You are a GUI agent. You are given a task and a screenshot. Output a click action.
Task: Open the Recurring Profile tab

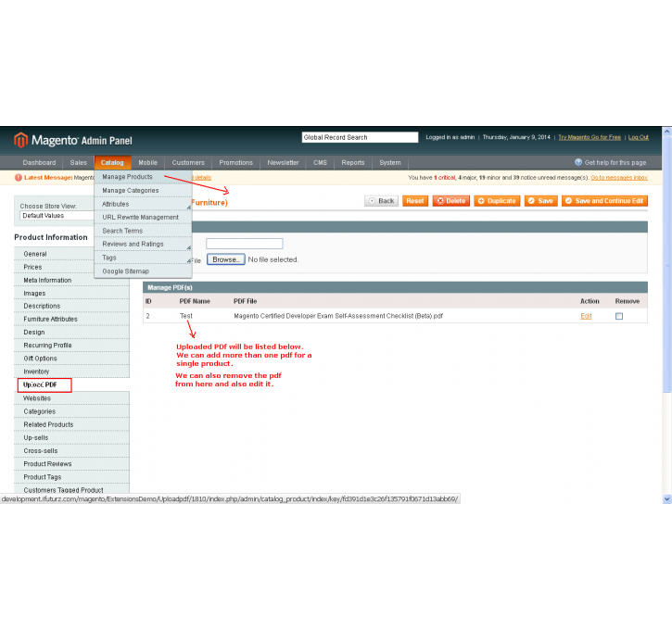71,346
